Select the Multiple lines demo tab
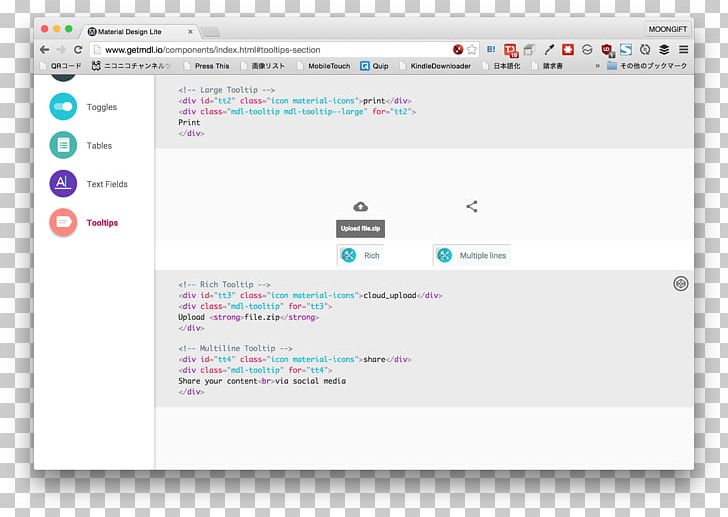 pos(471,256)
